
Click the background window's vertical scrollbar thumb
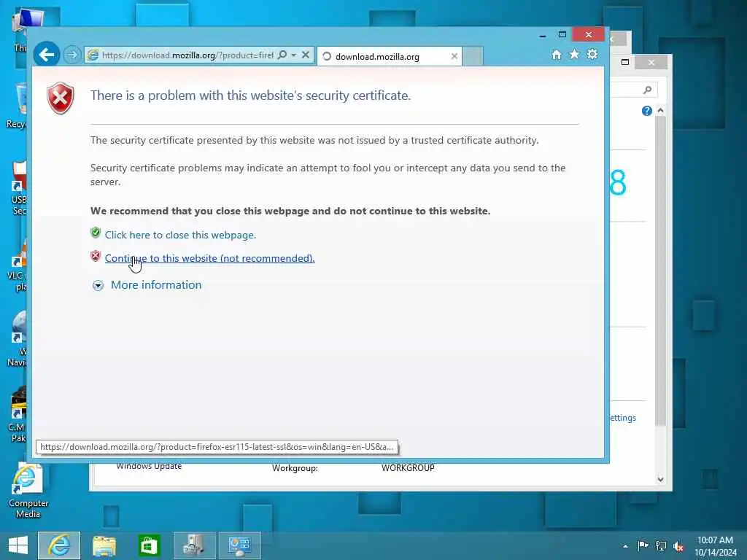click(x=660, y=270)
